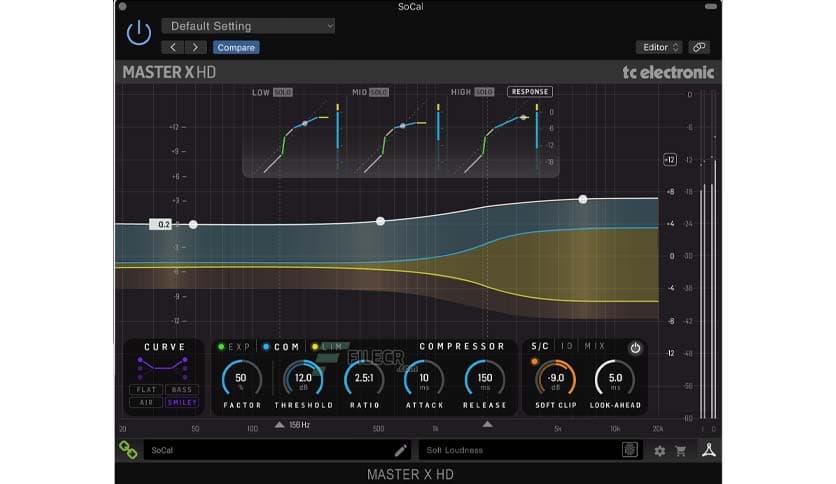The width and height of the screenshot is (836, 484).
Task: Click the SOFT CLIP knob showing -9.0
Action: 556,379
